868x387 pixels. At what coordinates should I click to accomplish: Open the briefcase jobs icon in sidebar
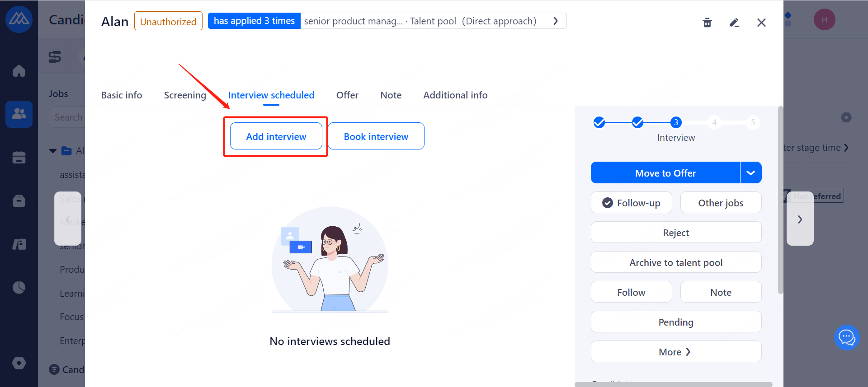19,200
